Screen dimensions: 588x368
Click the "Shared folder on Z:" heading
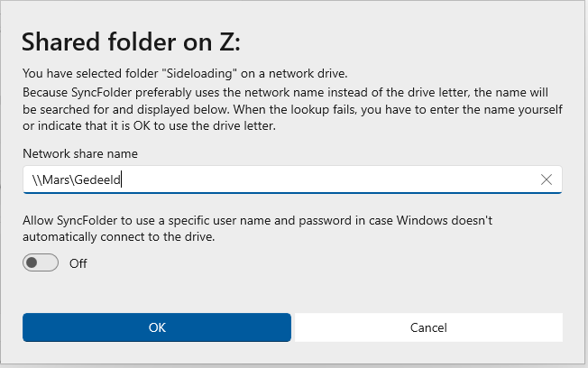tap(131, 42)
